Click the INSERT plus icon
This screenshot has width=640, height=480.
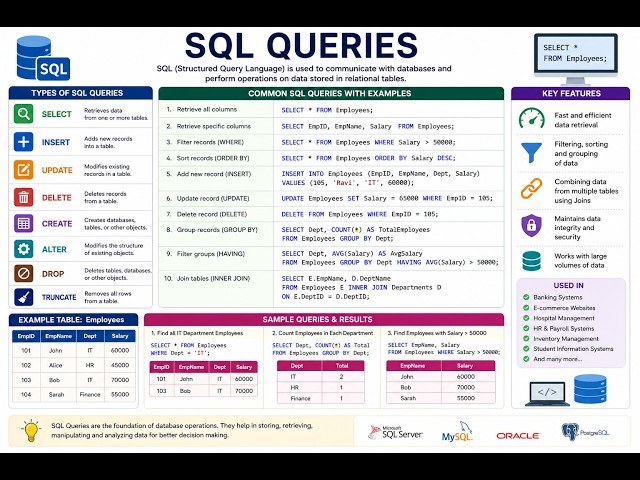(23, 142)
